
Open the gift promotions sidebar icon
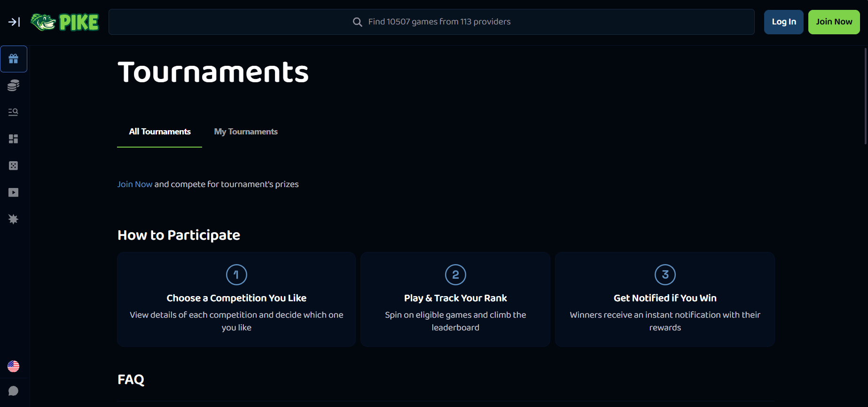(14, 59)
